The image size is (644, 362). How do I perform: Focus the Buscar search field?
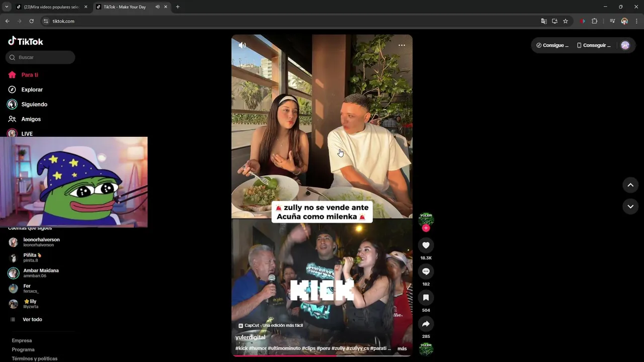40,57
